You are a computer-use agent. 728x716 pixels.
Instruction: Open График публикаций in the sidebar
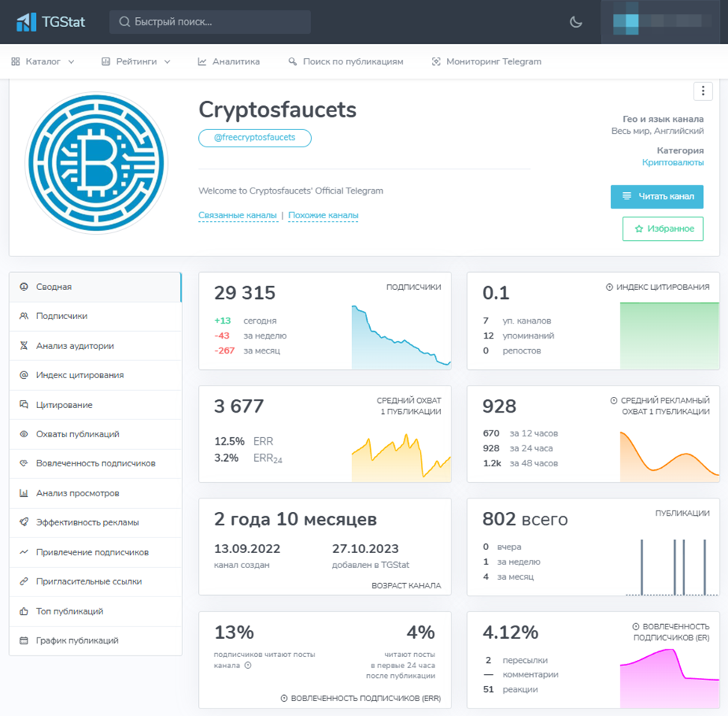(x=95, y=641)
